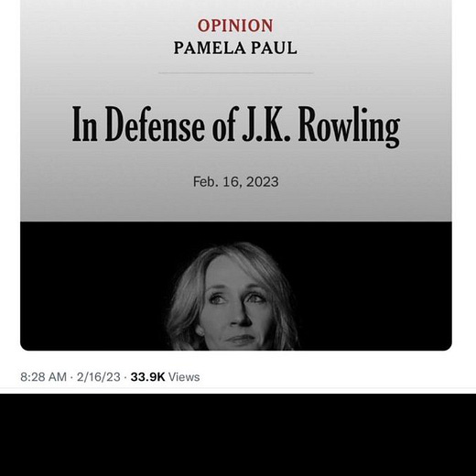Click the J.K. initials in the headline
Image resolution: width=476 pixels, height=476 pixels.
[265, 124]
